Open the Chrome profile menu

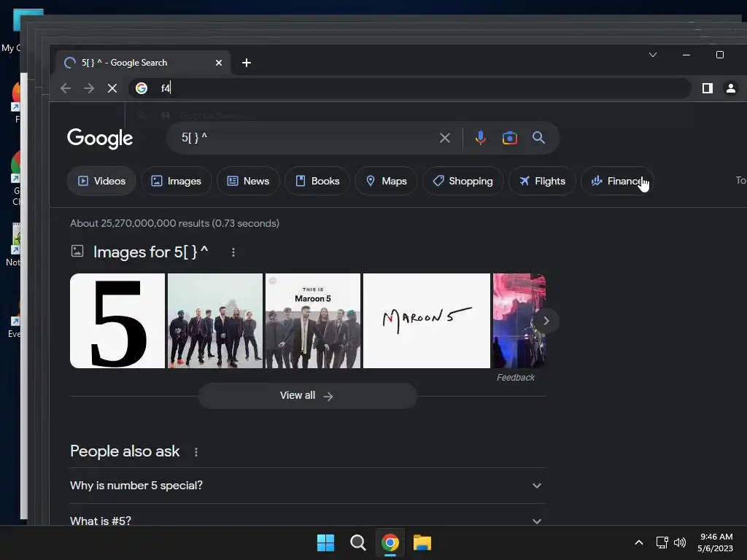click(731, 88)
